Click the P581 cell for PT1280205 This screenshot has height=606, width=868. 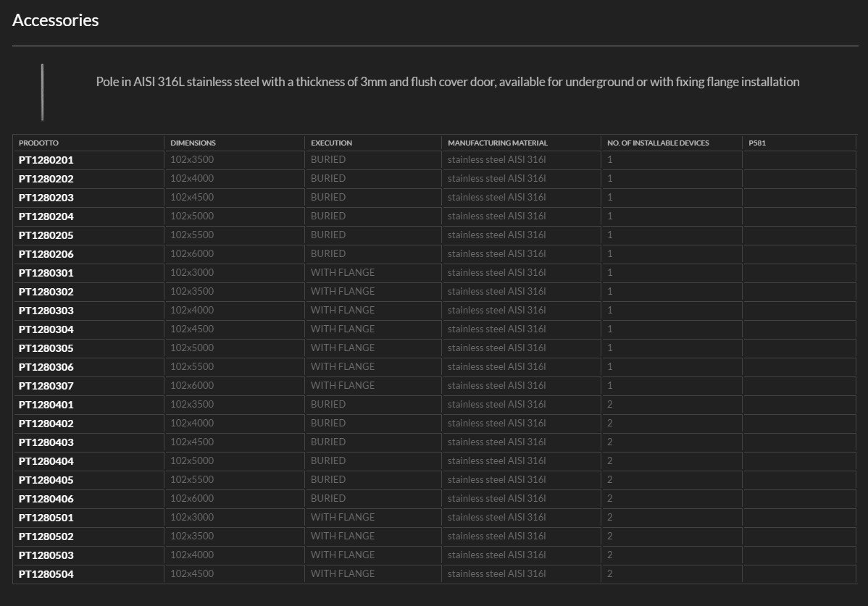(799, 235)
